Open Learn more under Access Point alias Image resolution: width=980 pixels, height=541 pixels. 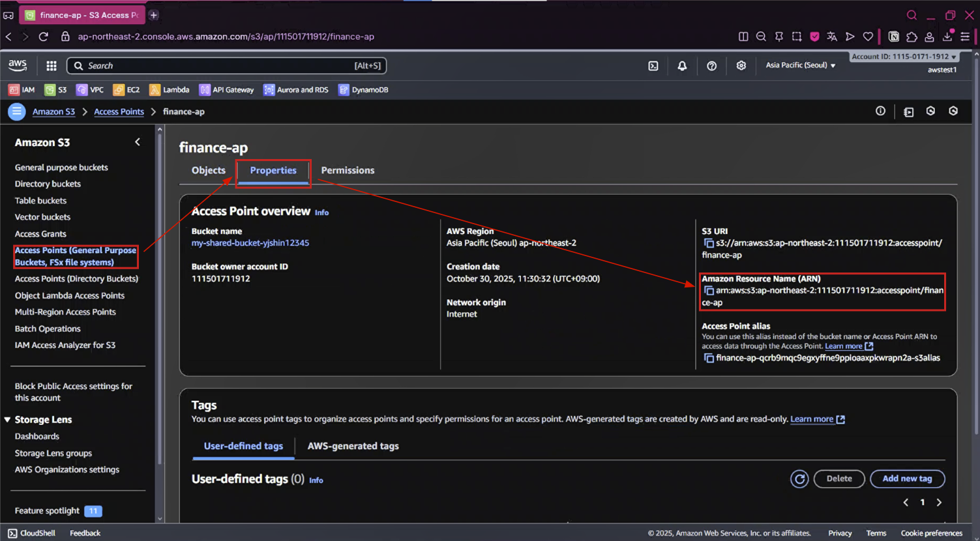[849, 347]
